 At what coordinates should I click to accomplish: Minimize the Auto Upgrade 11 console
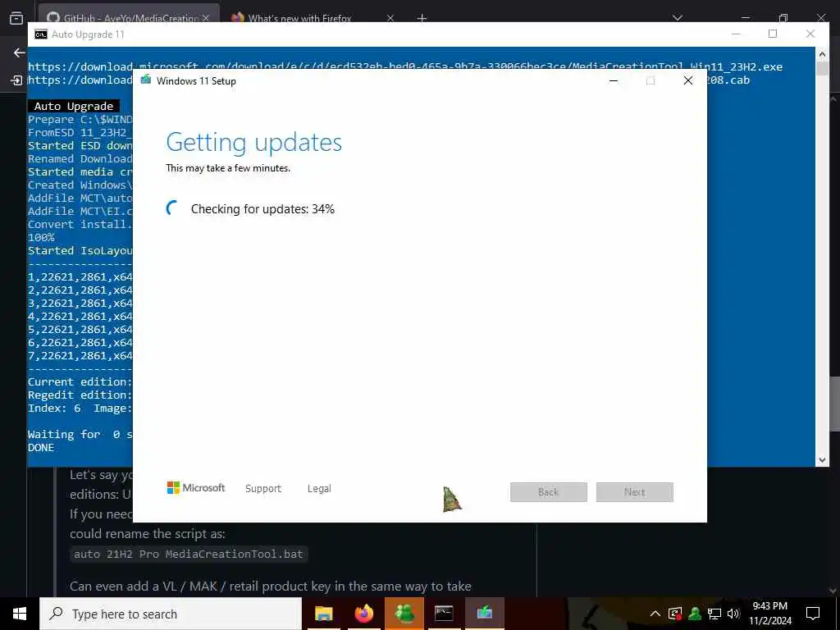click(x=736, y=34)
